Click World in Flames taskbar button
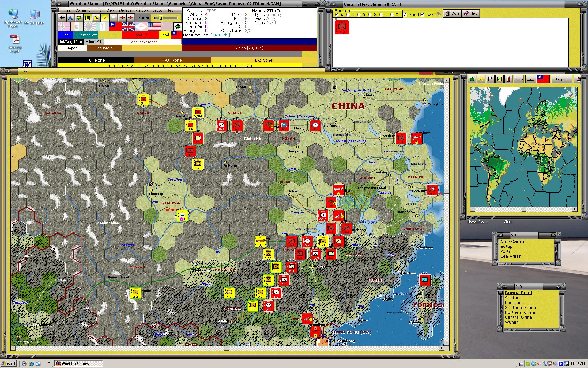The width and height of the screenshot is (588, 368). click(78, 364)
